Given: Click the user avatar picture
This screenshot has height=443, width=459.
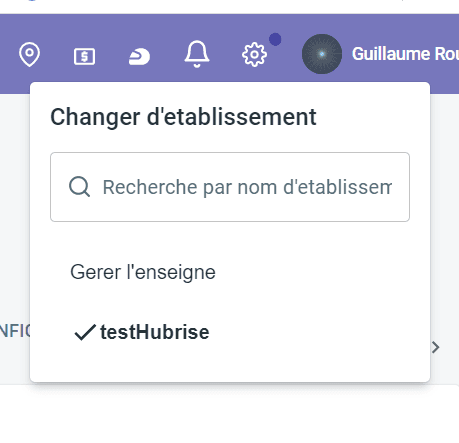Looking at the screenshot, I should point(322,54).
